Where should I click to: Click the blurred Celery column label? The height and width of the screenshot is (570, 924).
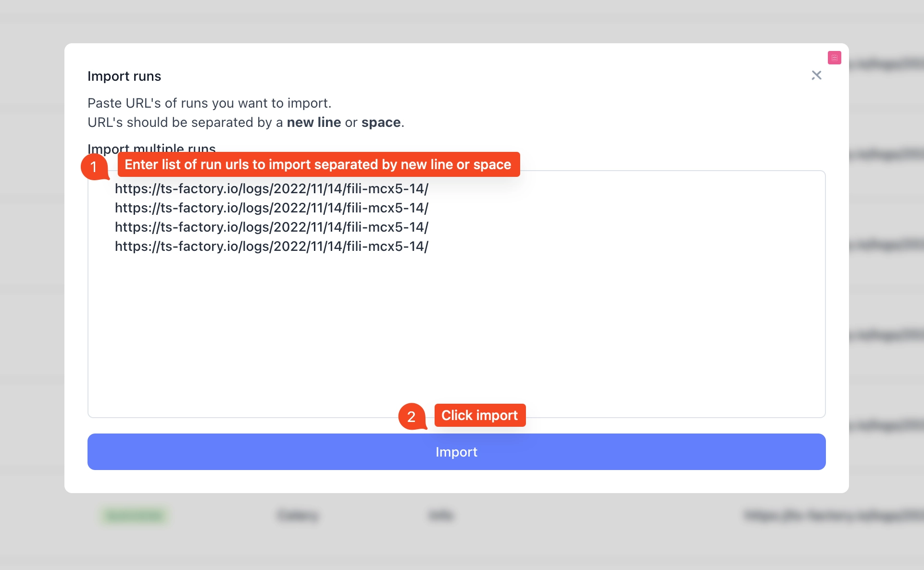298,515
